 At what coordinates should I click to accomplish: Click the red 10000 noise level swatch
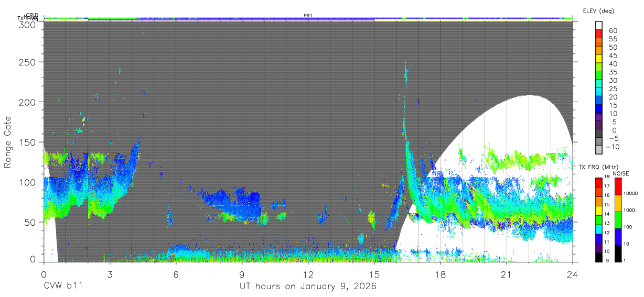click(x=617, y=186)
